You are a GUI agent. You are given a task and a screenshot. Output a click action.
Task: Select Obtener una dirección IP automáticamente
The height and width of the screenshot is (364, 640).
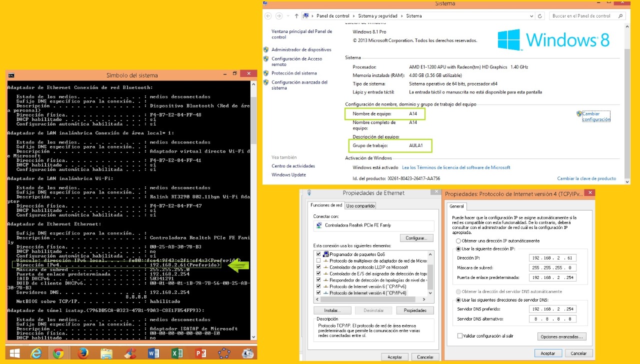(x=458, y=241)
